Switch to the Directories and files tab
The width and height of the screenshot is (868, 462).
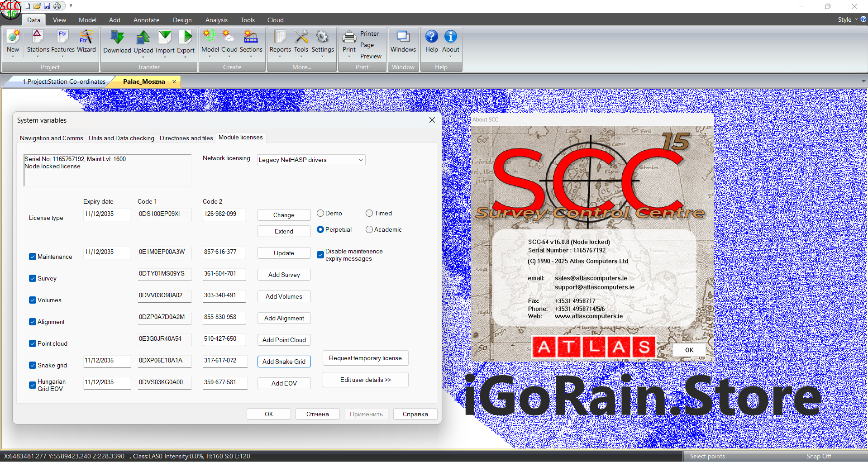[186, 138]
